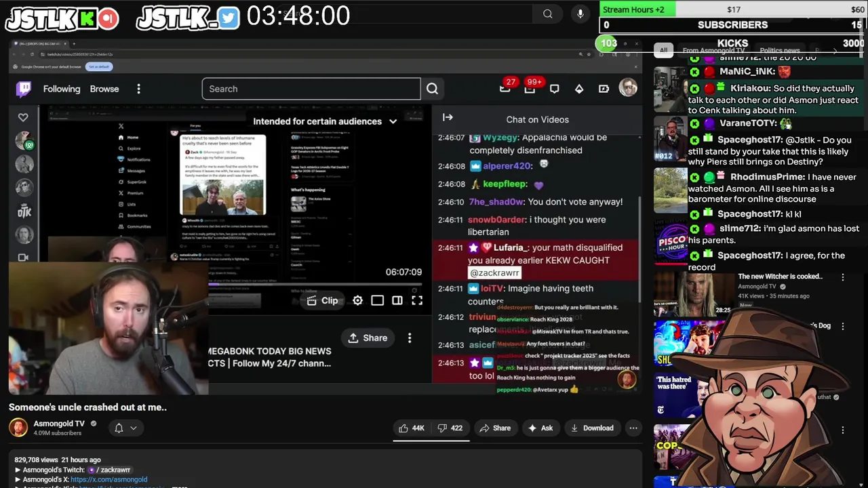Open video player settings gear
Image resolution: width=868 pixels, height=488 pixels.
(357, 300)
